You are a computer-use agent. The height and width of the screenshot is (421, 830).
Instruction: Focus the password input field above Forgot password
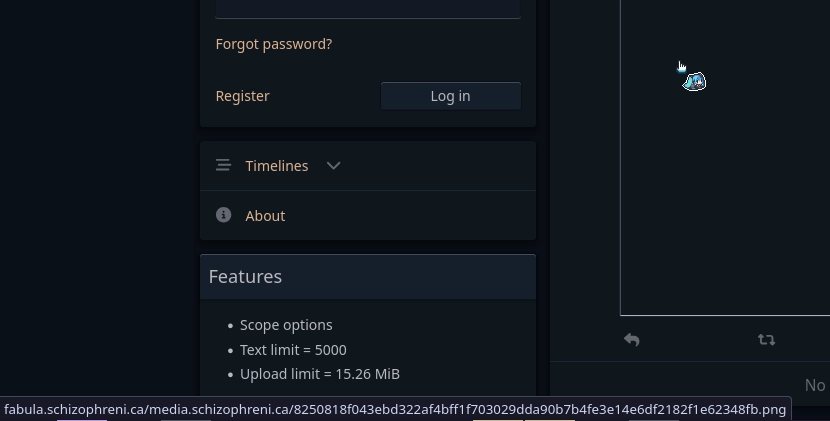(368, 8)
